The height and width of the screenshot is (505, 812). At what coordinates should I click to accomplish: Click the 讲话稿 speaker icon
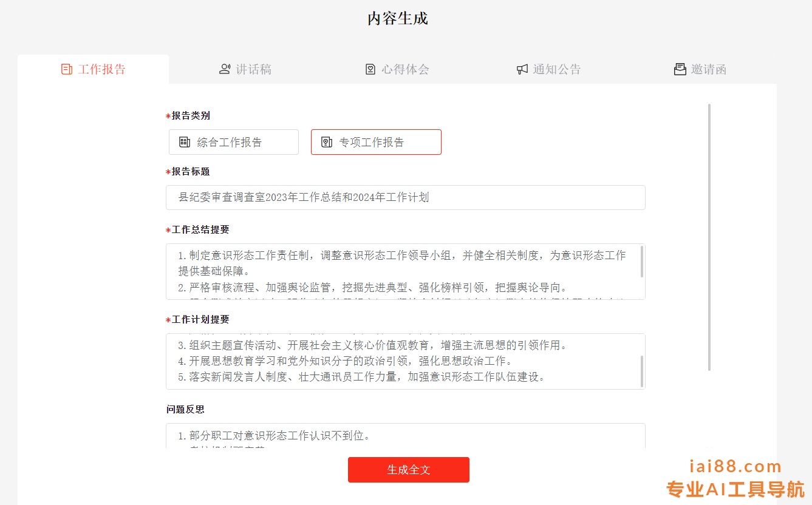pos(225,69)
